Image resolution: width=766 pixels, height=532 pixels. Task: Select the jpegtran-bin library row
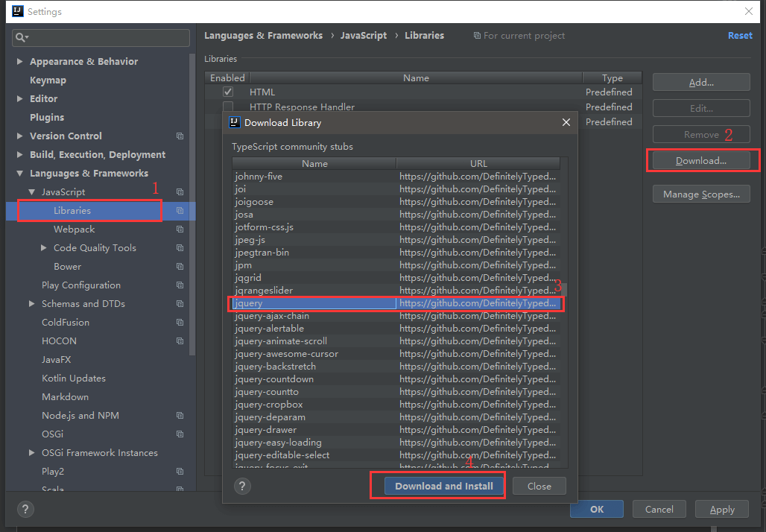(396, 252)
